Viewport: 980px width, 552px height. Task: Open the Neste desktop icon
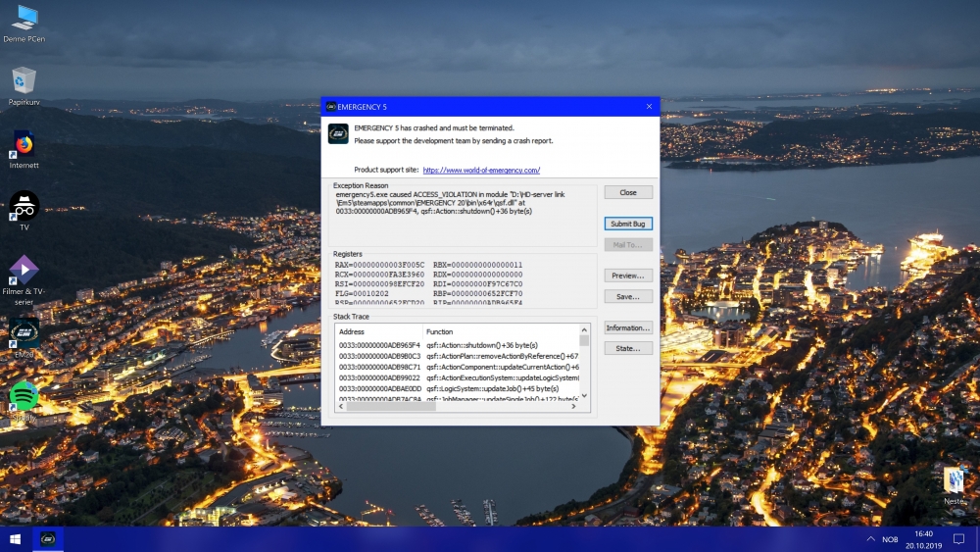coord(955,485)
